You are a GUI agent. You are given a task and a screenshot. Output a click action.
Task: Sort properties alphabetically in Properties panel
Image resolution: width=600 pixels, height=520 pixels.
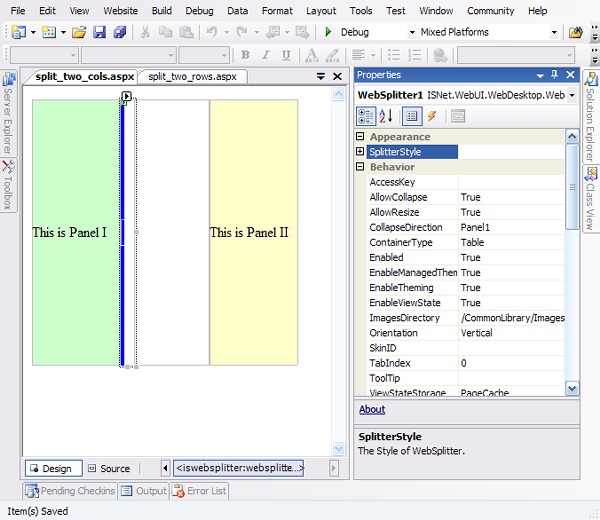click(x=386, y=116)
